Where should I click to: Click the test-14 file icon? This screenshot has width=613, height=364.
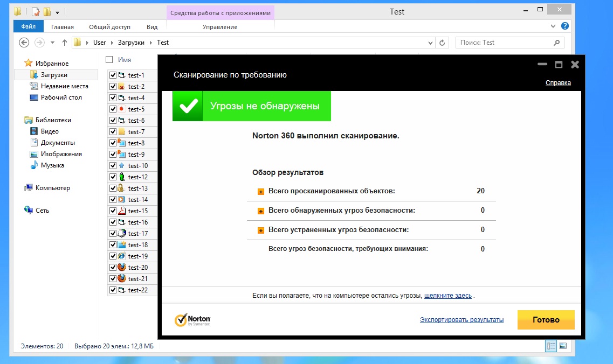click(x=122, y=200)
